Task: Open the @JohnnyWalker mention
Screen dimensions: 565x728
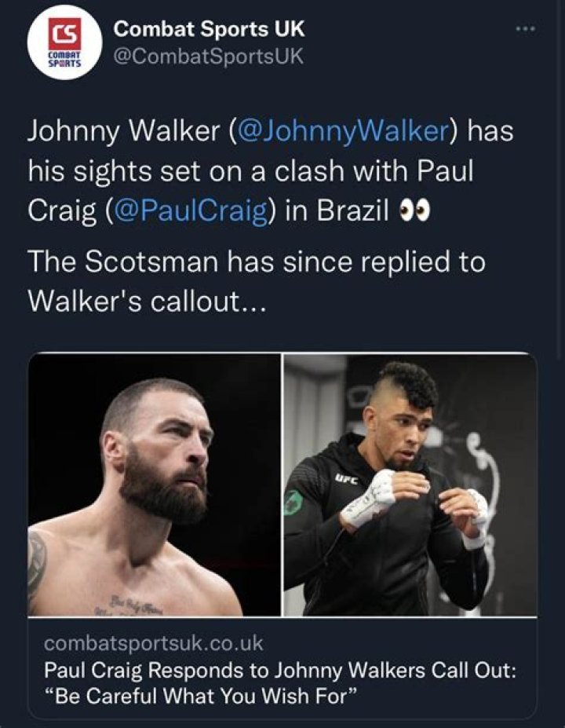Action: pyautogui.click(x=341, y=131)
